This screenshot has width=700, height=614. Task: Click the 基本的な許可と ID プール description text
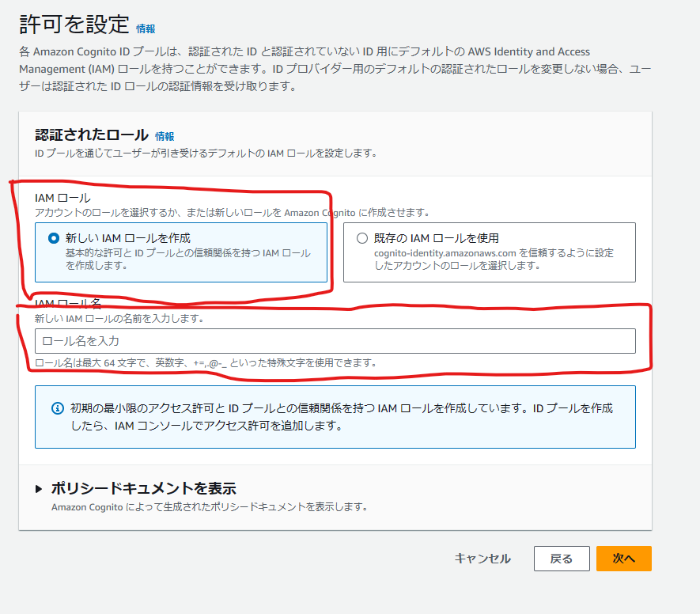tap(188, 260)
